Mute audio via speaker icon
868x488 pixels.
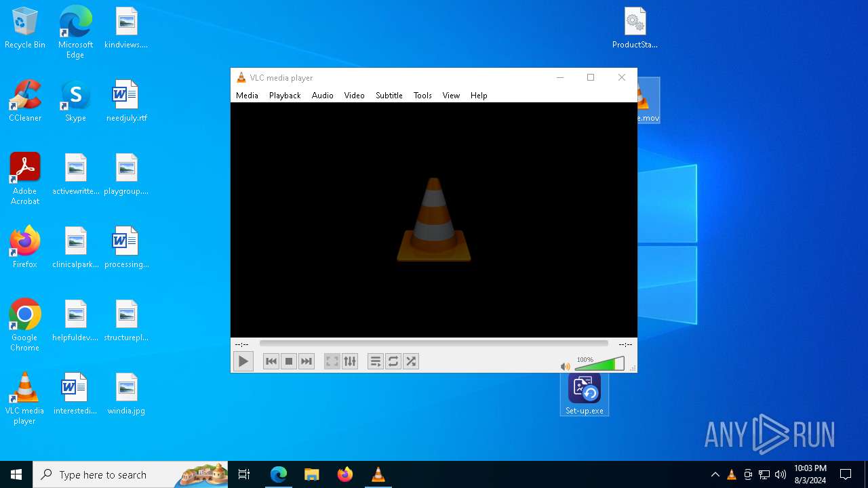[565, 367]
